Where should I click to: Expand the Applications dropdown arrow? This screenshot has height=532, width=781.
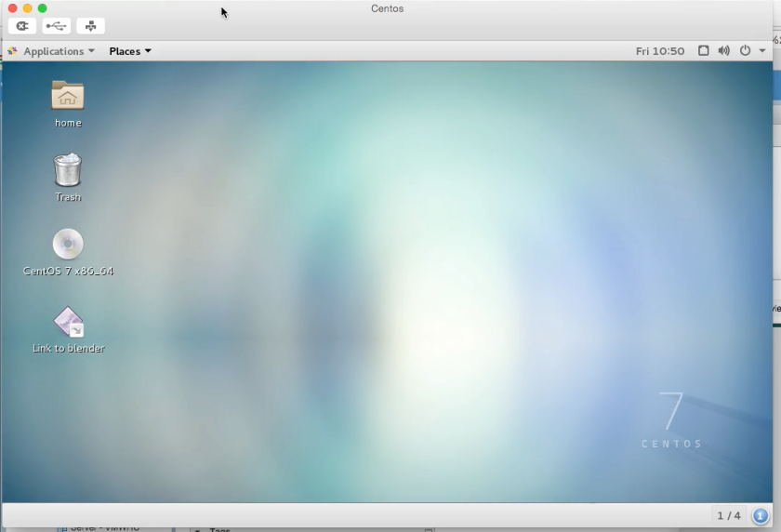tap(91, 51)
